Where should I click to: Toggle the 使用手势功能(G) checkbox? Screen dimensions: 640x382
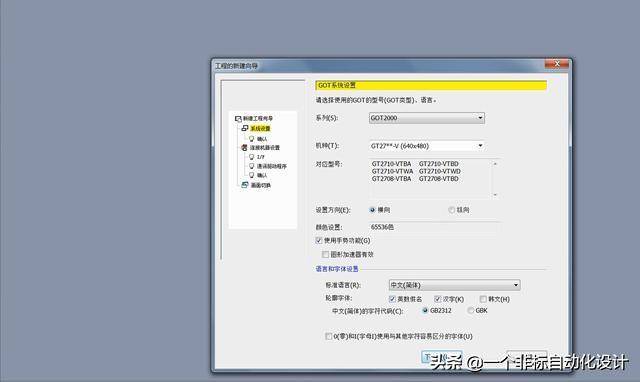click(x=319, y=240)
